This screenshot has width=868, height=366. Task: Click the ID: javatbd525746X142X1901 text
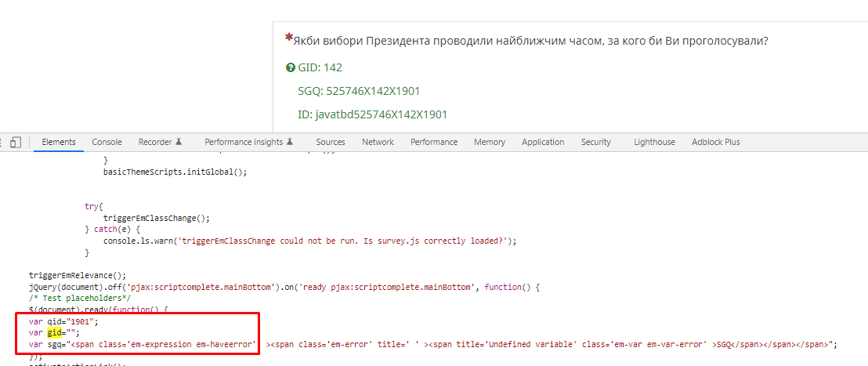(372, 114)
